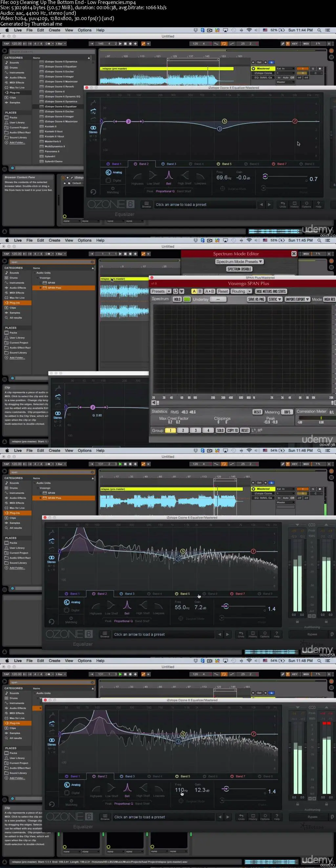Open Help in Ozone window showing 110 Hz
The width and height of the screenshot is (336, 868).
point(277,817)
